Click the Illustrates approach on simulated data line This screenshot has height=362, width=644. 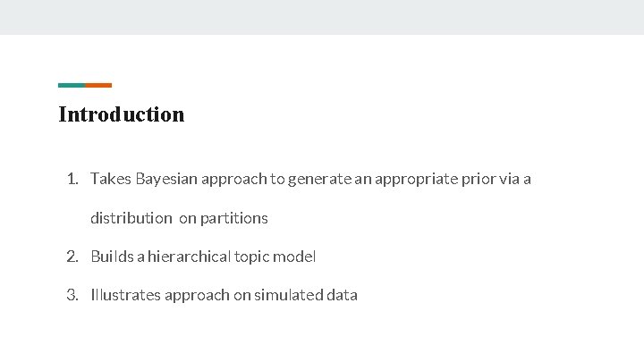click(224, 295)
